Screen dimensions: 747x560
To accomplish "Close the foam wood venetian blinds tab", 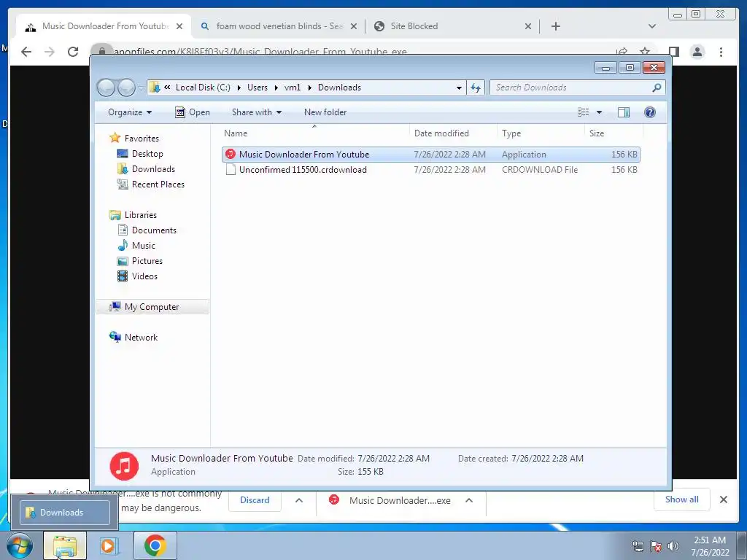I will click(354, 26).
